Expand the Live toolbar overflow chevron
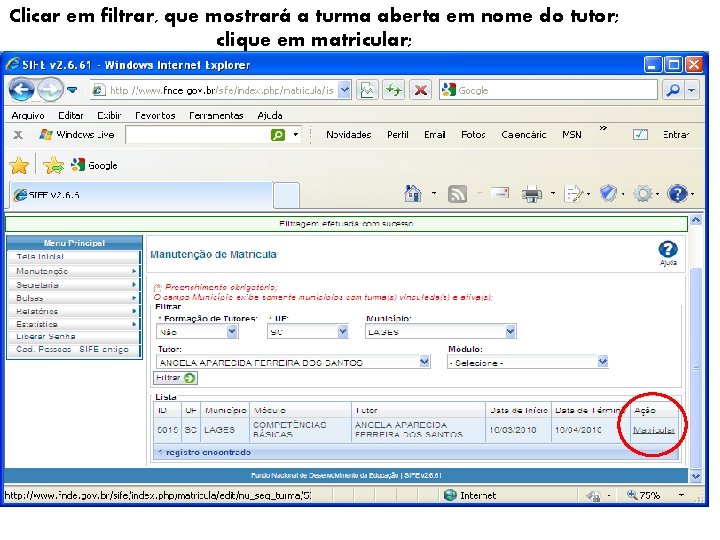The image size is (720, 540). (x=603, y=129)
